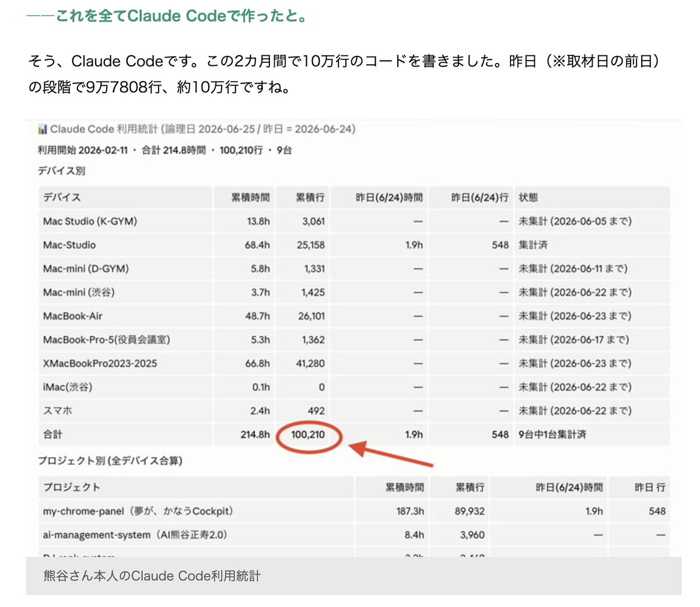Select the Mac Studio (K-GYM) row name

click(90, 222)
